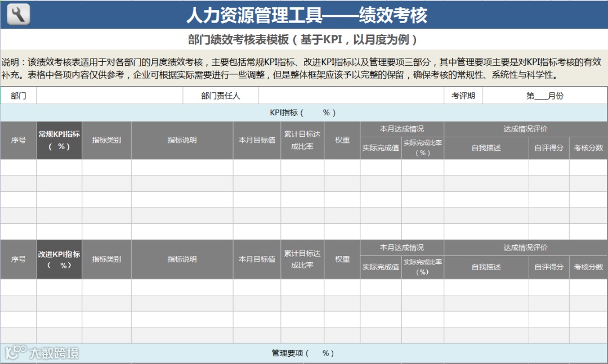Select 实际完成比率（%）header in 常规KPI table
Image resolution: width=608 pixels, height=364 pixels.
coord(423,148)
